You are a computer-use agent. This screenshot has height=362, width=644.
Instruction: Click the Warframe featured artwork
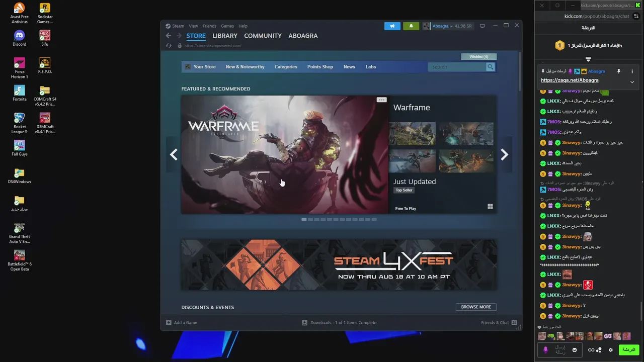(x=285, y=155)
